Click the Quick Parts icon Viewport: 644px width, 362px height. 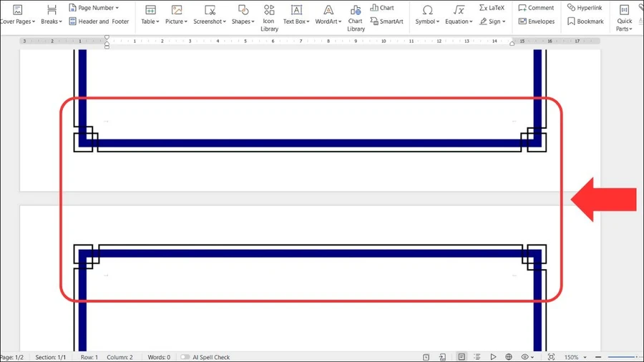(x=624, y=10)
